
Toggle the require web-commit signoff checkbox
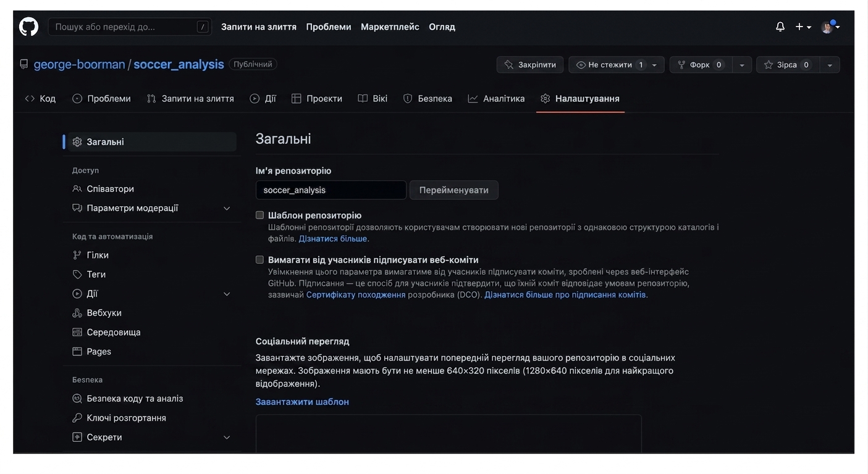(x=259, y=260)
